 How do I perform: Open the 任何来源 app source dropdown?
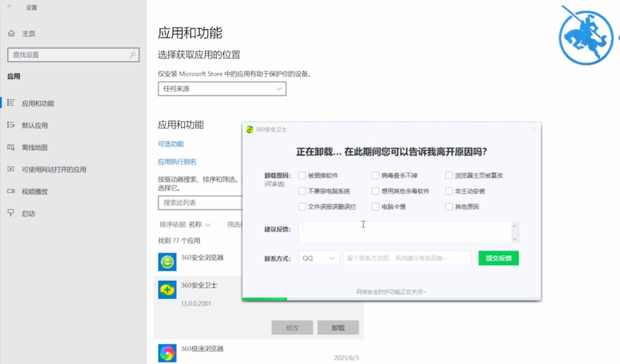click(x=222, y=89)
